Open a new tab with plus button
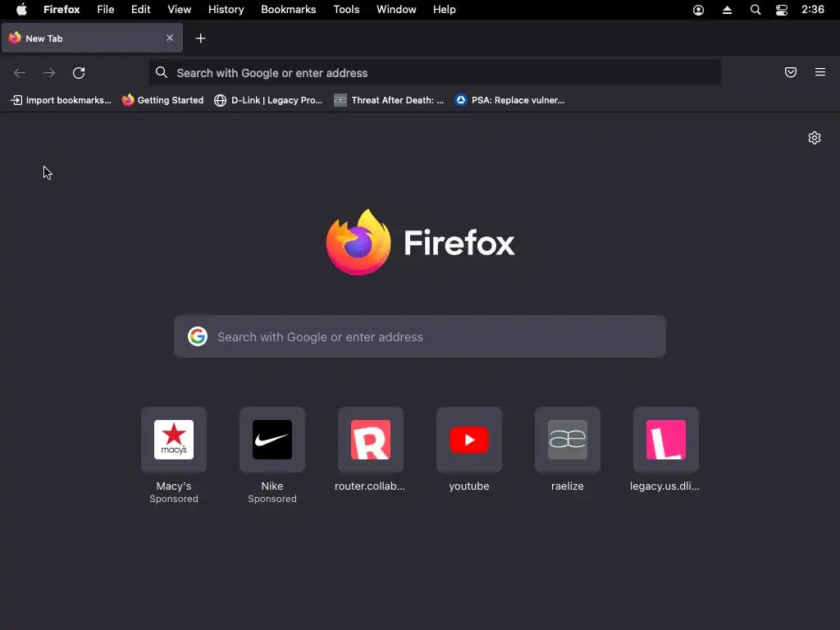 200,38
